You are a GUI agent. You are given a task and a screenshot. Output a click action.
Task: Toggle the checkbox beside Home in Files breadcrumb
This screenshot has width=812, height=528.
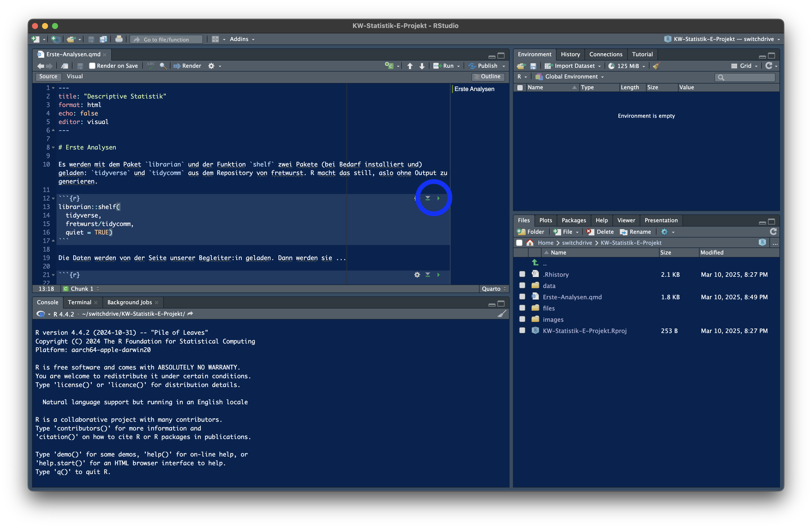519,243
